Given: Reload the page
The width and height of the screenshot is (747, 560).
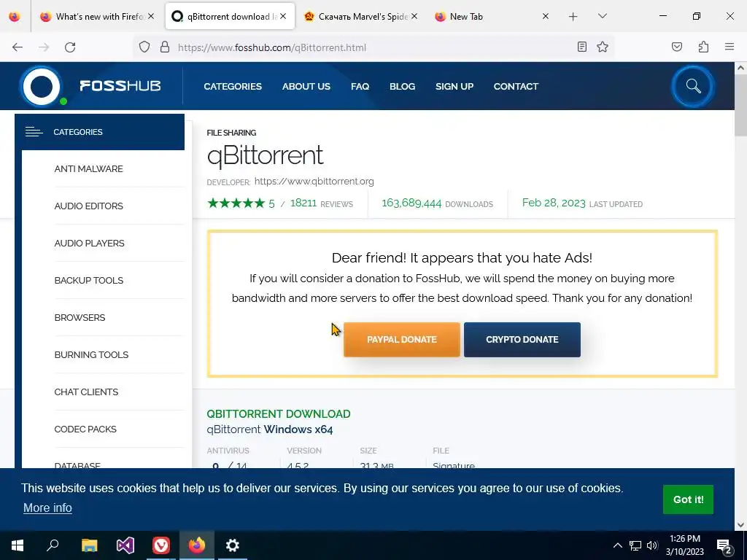Looking at the screenshot, I should 70,47.
